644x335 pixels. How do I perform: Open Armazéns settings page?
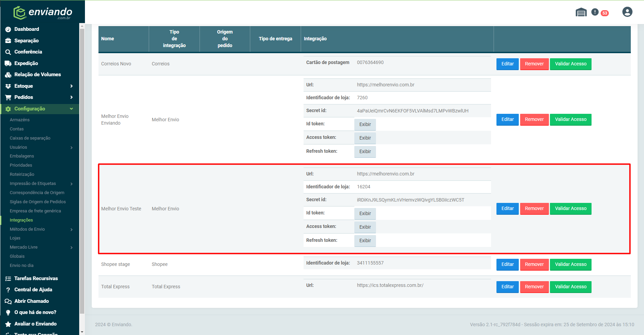tap(20, 120)
